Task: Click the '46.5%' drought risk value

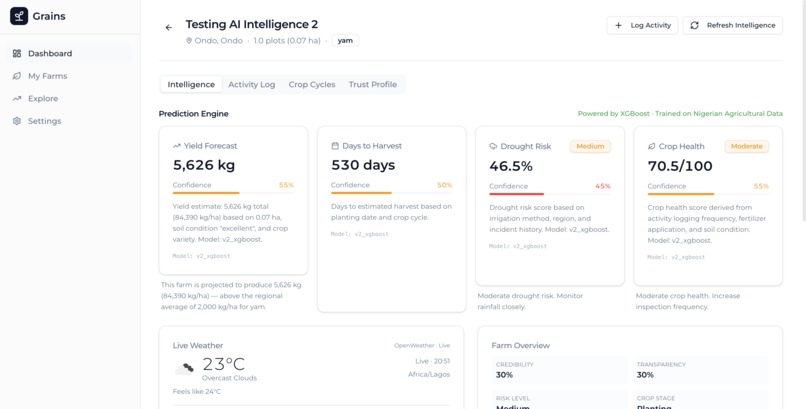Action: point(511,166)
